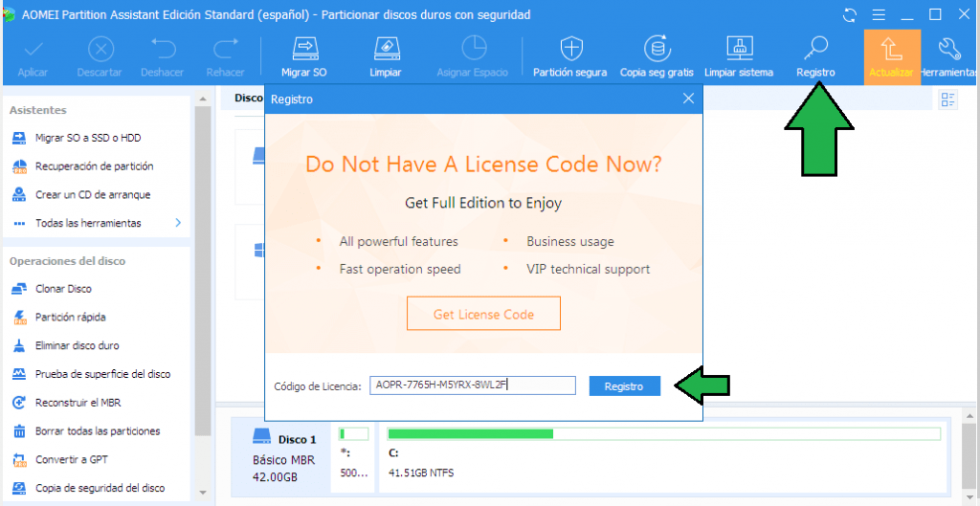Click sidebar scrollbar up arrow

click(x=202, y=99)
